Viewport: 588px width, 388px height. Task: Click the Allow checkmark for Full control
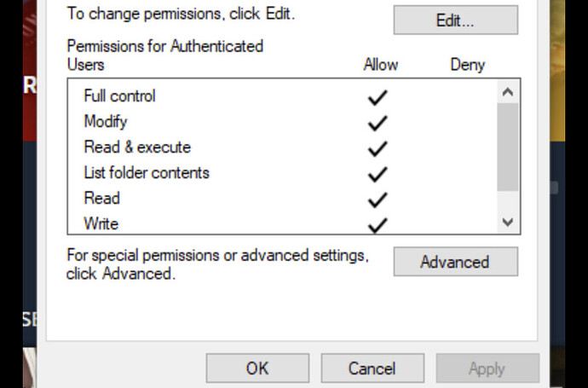[x=377, y=97]
